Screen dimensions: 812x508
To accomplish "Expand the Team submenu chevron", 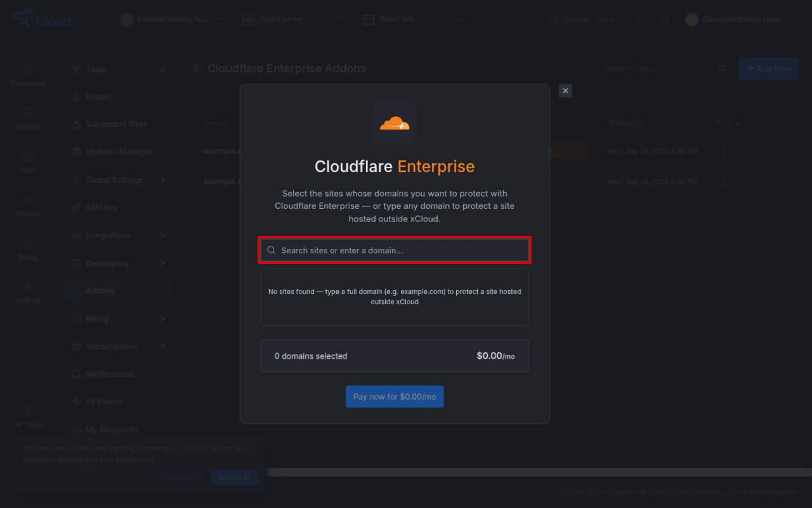I will click(x=162, y=69).
